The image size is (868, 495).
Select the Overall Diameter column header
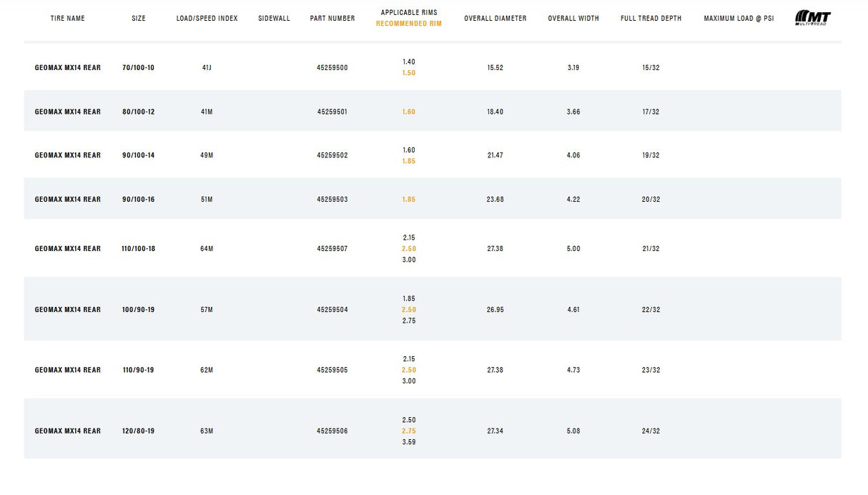pyautogui.click(x=495, y=19)
